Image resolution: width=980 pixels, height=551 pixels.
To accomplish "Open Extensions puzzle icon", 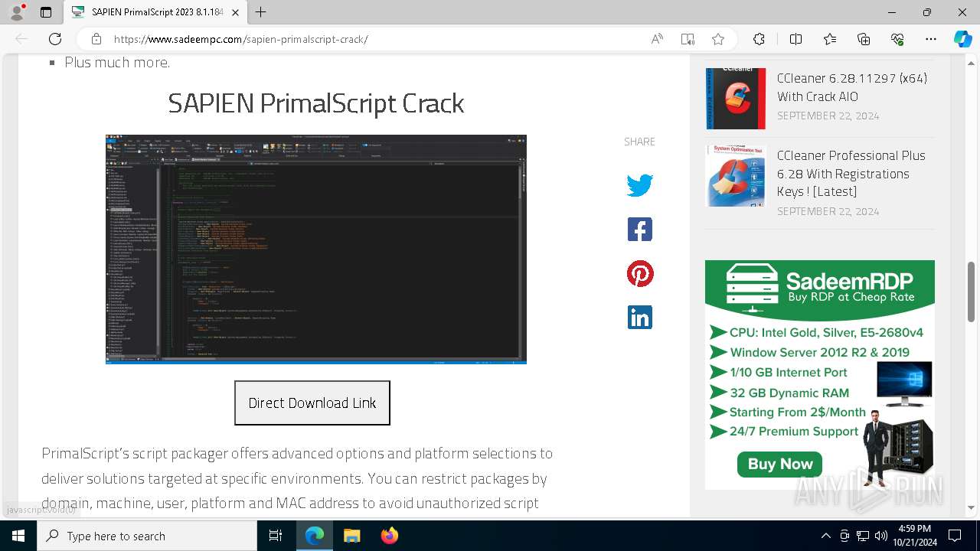I will [x=759, y=39].
